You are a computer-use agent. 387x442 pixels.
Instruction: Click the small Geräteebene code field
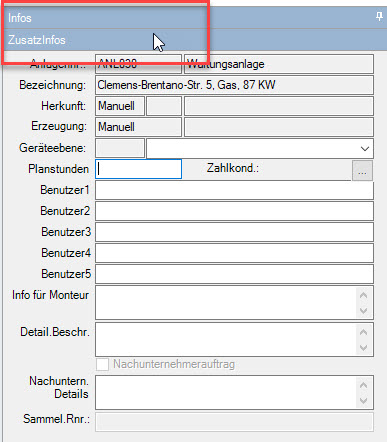120,148
